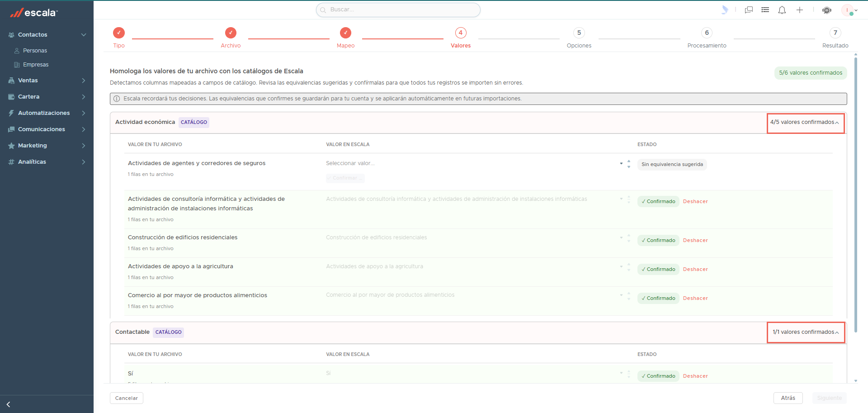Screen dimensions: 868x413
Task: Click the Personas person icon in sidebar
Action: tap(17, 51)
